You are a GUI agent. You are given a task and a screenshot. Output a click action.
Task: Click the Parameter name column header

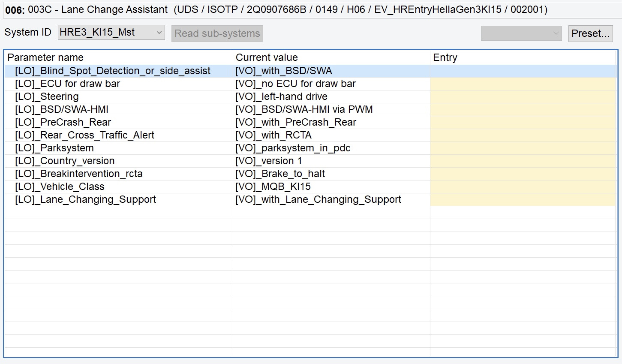(x=45, y=57)
